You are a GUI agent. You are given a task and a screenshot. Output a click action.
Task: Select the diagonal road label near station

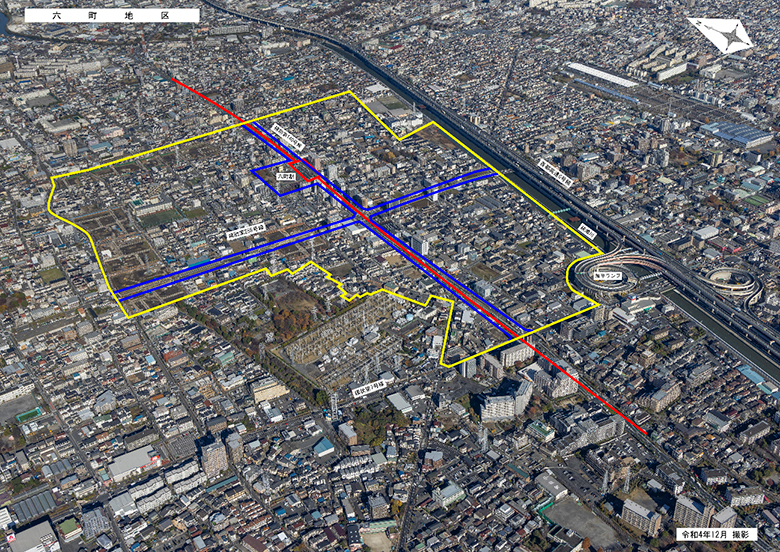[287, 140]
